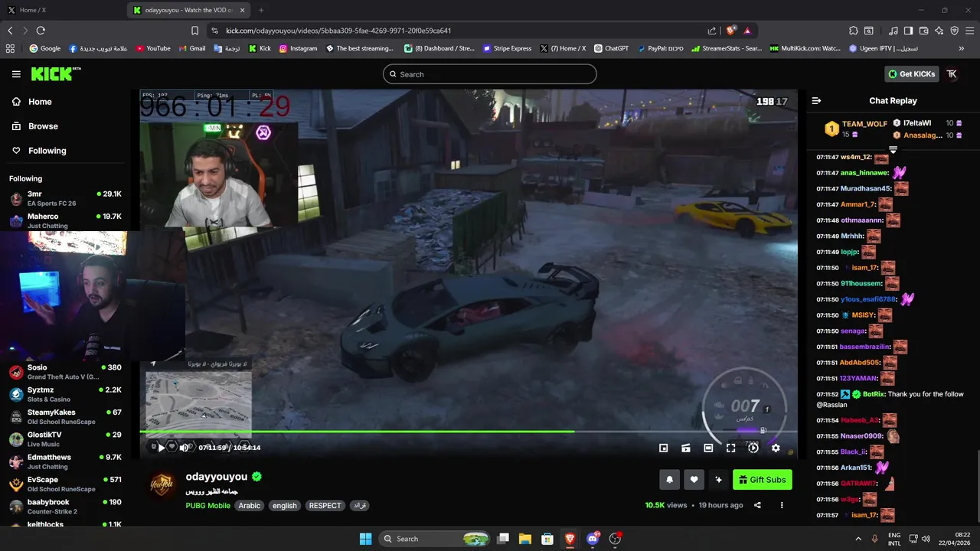Open video settings gear

tap(776, 448)
